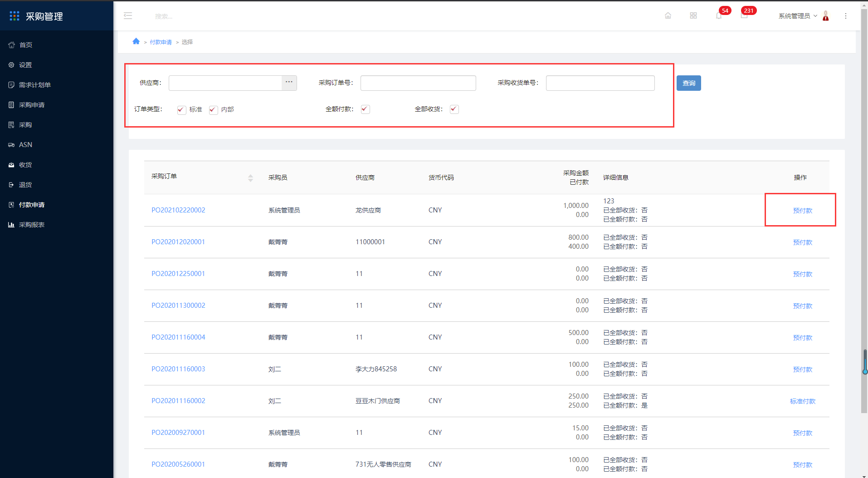
Task: Click supplier cell 豆豆木门供应商
Action: pos(378,401)
